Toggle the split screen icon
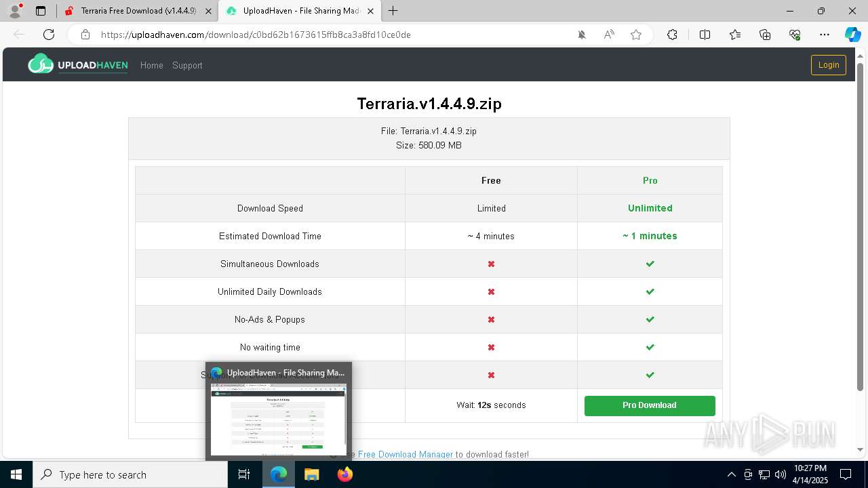 pyautogui.click(x=705, y=35)
